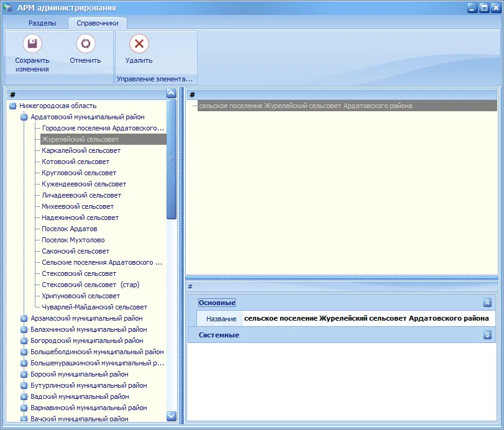Expand the Варнавинский муниципальный район node
The width and height of the screenshot is (504, 430).
click(x=24, y=408)
